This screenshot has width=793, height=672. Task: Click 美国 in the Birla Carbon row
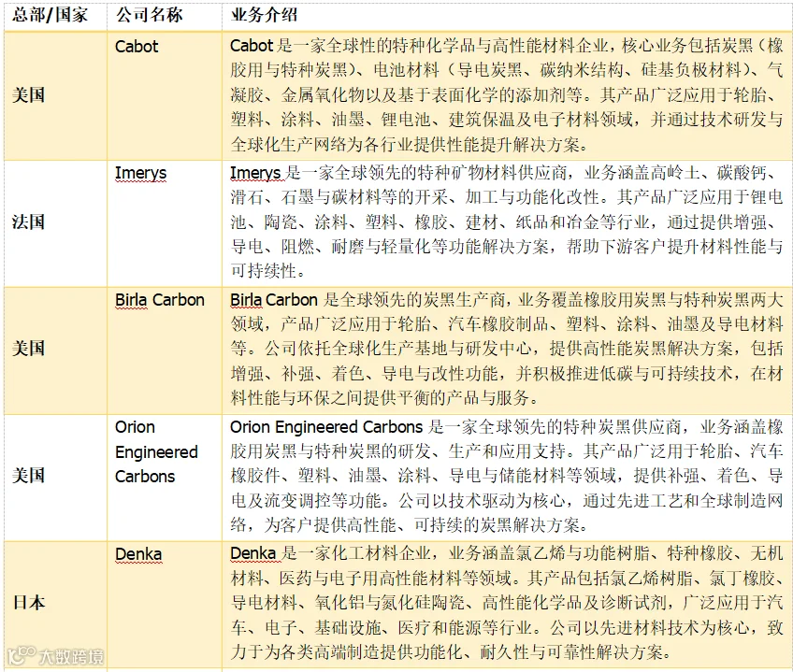click(29, 349)
